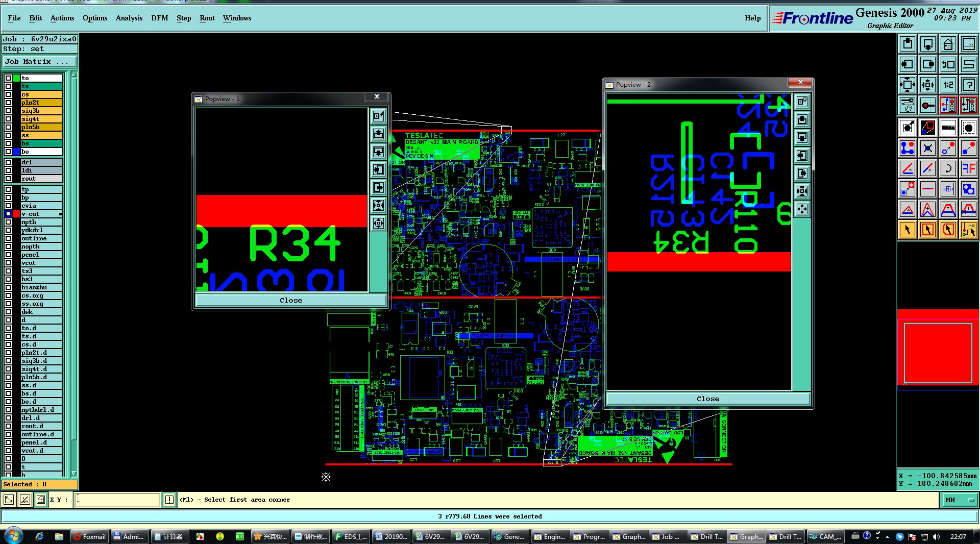Click the X Y coordinate input field

click(117, 500)
